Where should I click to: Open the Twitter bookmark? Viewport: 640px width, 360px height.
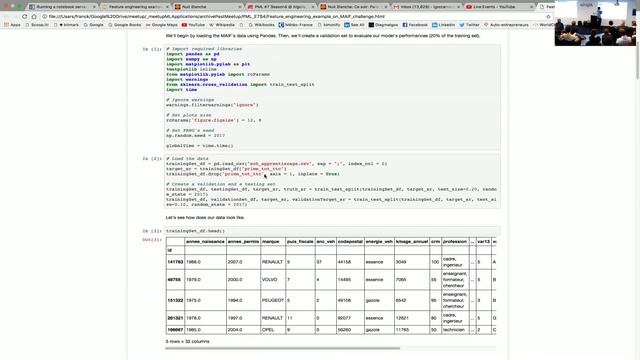click(x=469, y=25)
